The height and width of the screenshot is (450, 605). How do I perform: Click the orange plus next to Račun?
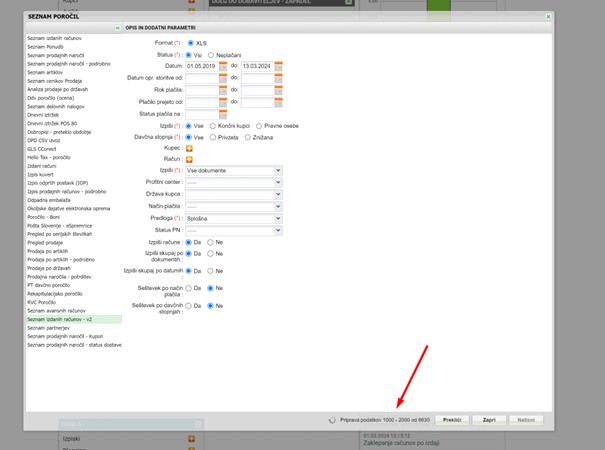pyautogui.click(x=189, y=159)
